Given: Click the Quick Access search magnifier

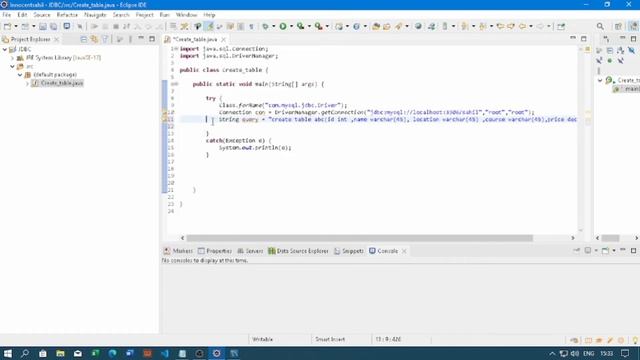Looking at the screenshot, I should click(x=600, y=26).
